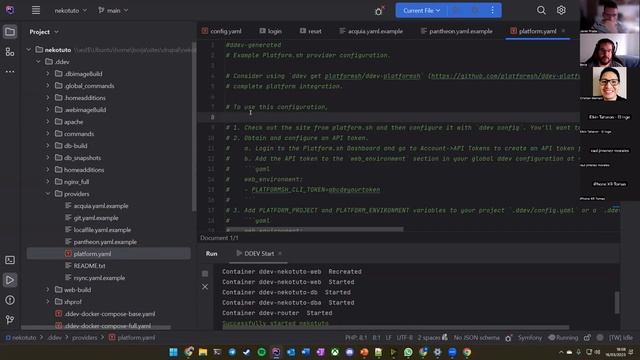Expand the commands folder
This screenshot has height=360, width=640.
point(48,133)
